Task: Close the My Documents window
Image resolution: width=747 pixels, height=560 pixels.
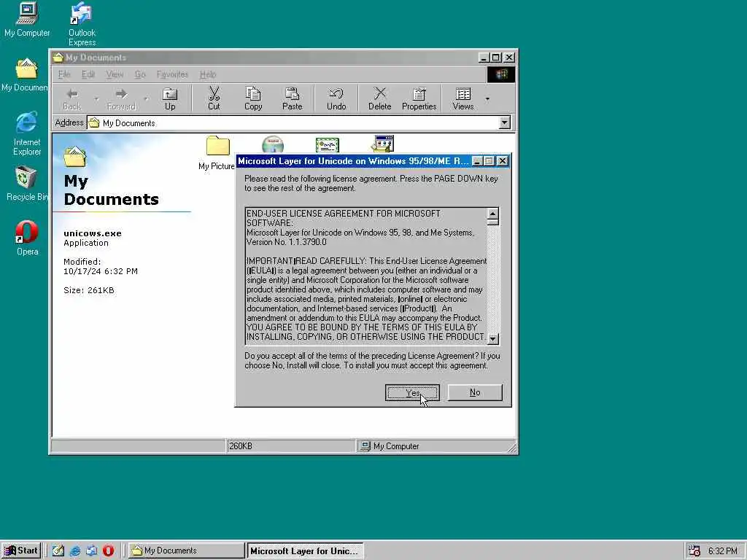Action: (509, 58)
